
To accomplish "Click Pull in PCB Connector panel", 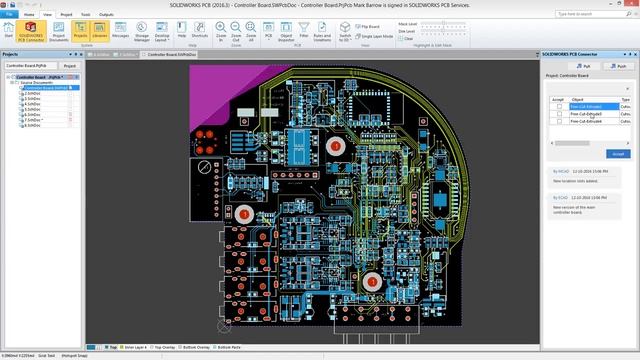I will pos(584,66).
